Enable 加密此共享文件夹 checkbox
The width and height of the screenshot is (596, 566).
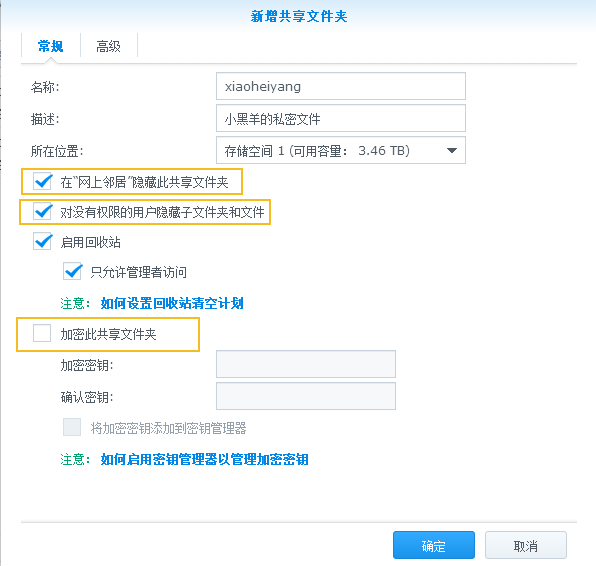(42, 333)
